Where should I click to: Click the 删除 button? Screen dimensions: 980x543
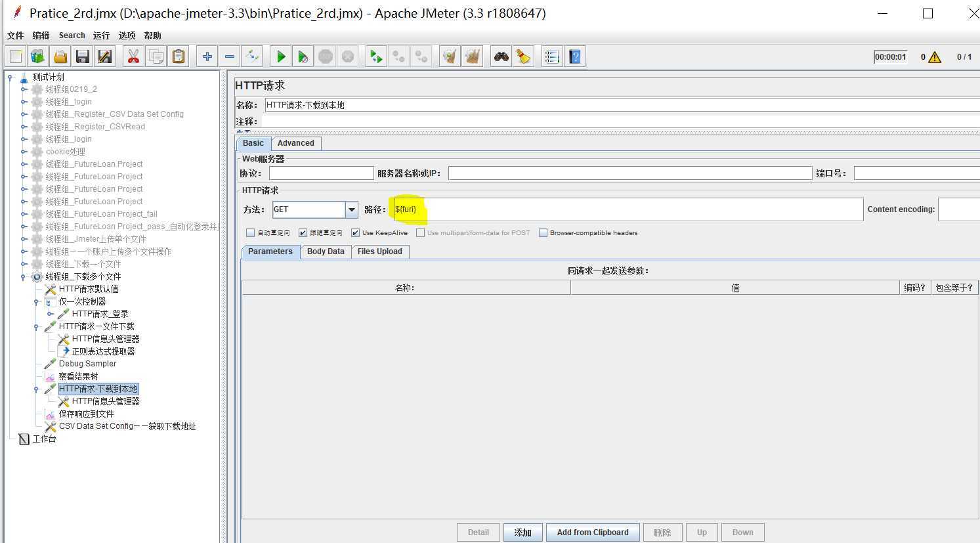663,532
